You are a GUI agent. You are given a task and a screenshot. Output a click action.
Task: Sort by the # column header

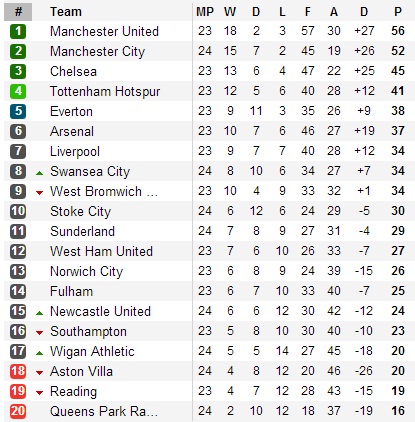pyautogui.click(x=18, y=12)
